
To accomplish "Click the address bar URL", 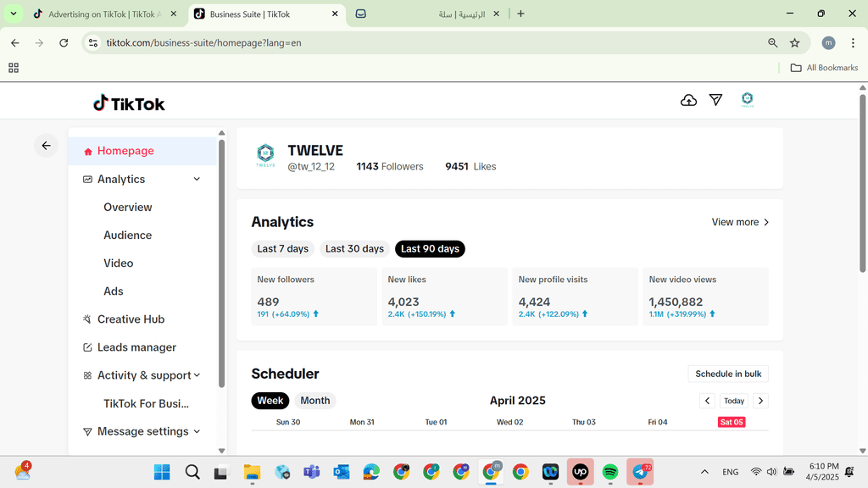I will click(x=203, y=42).
